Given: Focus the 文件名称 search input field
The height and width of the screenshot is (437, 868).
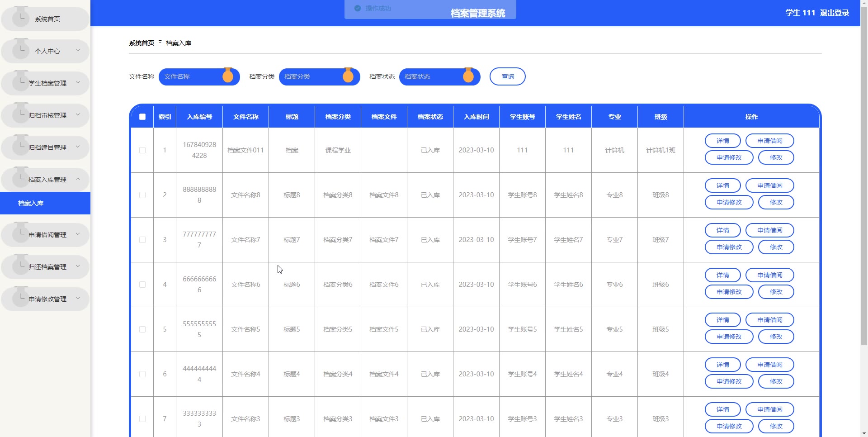Looking at the screenshot, I should pos(191,76).
